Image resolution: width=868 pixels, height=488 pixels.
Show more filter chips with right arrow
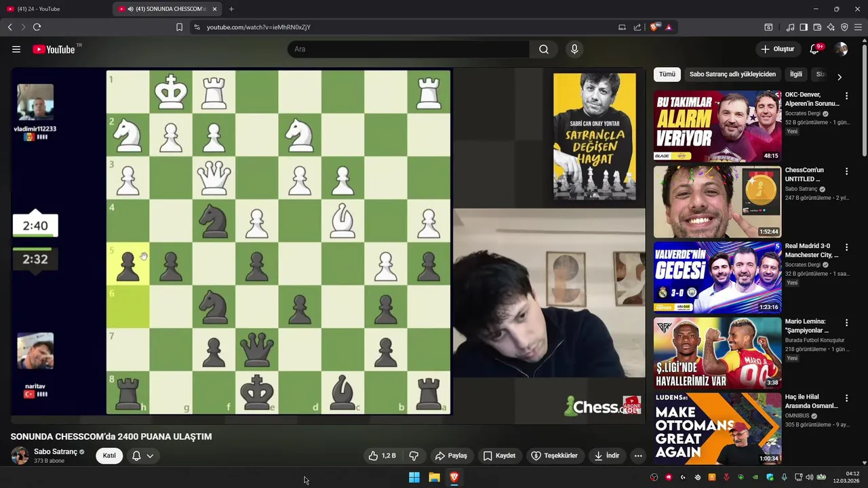pos(840,77)
